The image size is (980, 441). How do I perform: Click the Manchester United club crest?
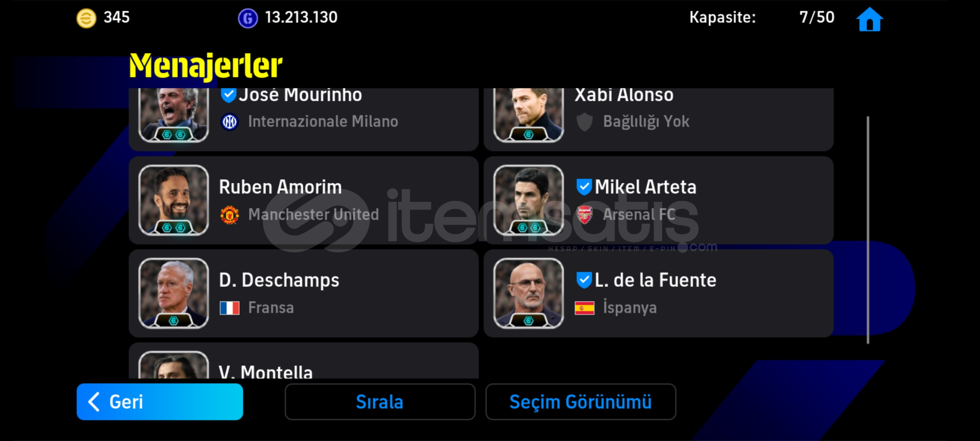pyautogui.click(x=229, y=215)
